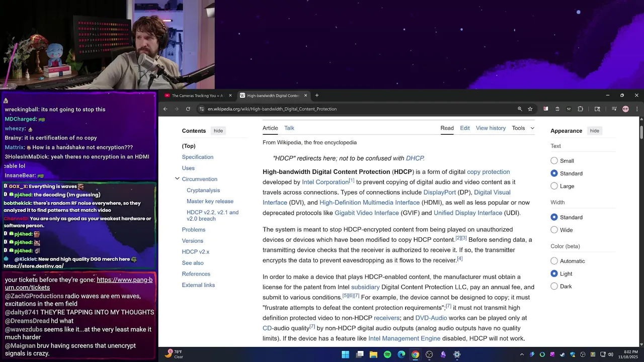
Task: Open the weather widget showing 78°F
Action: click(x=175, y=354)
